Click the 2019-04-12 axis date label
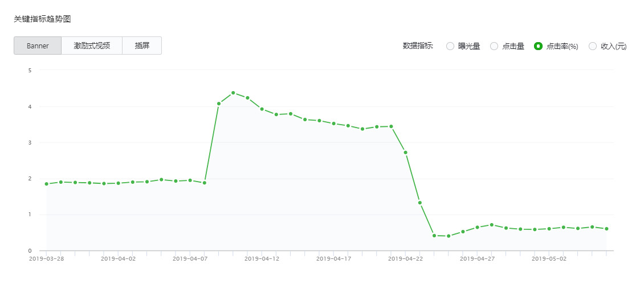This screenshot has width=644, height=284. (262, 259)
